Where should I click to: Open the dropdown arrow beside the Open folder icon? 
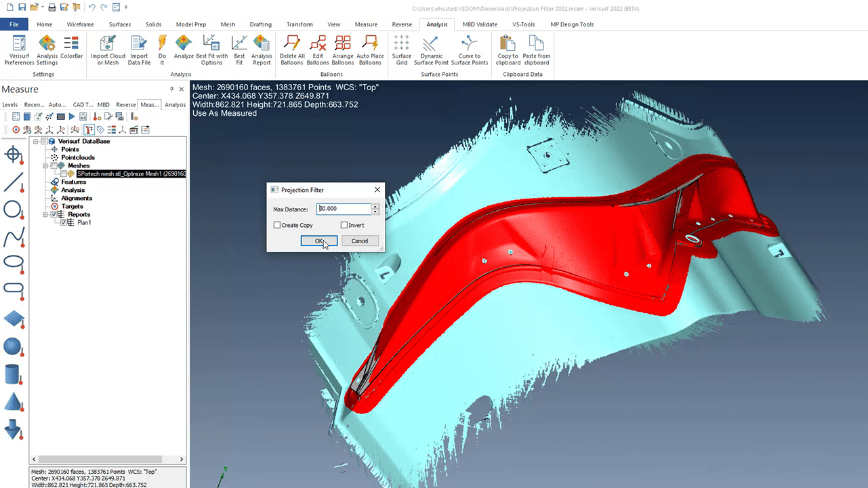click(x=44, y=7)
